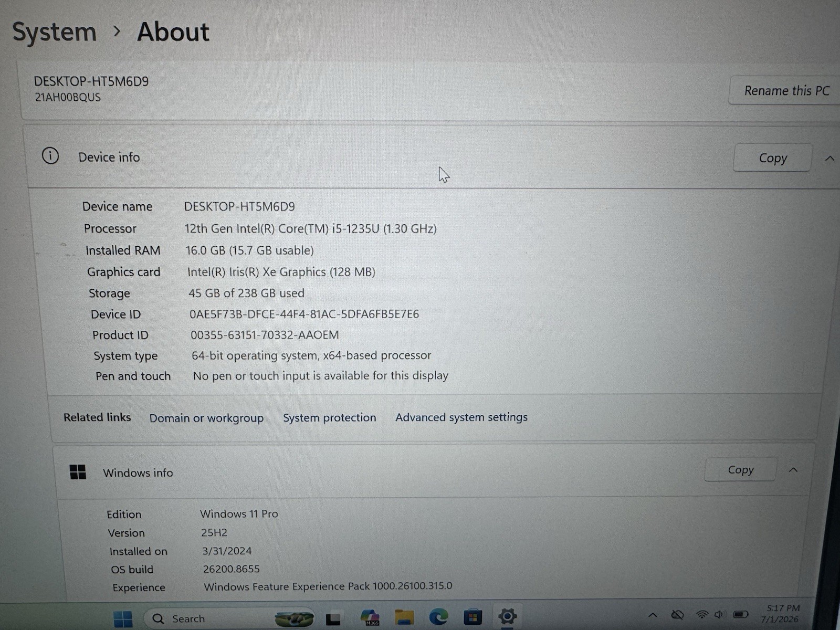This screenshot has width=840, height=630.
Task: Click the model number 21AH00BQUS
Action: pos(68,97)
